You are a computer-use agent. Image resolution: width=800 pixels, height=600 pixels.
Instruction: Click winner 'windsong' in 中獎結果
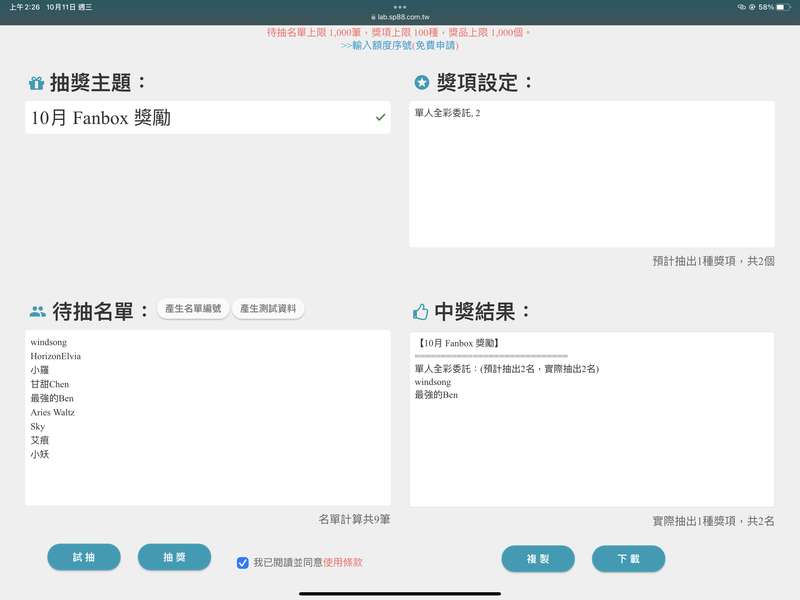433,382
